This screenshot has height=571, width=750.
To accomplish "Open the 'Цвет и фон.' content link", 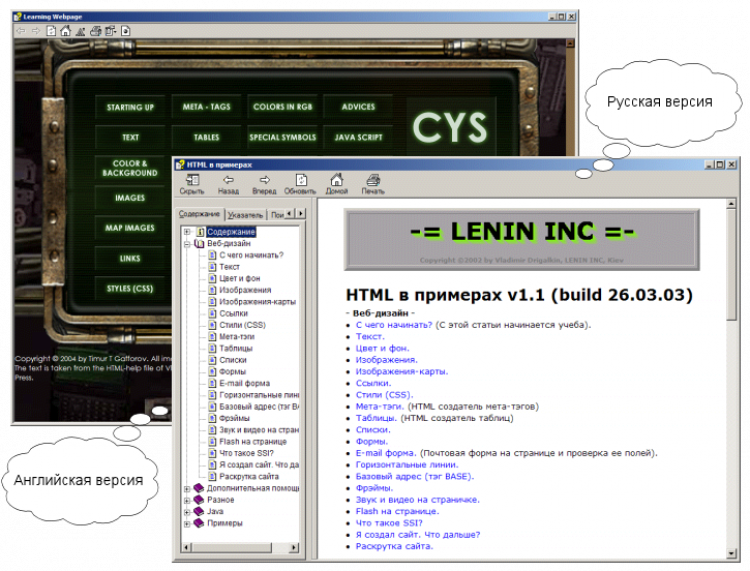I will [382, 348].
